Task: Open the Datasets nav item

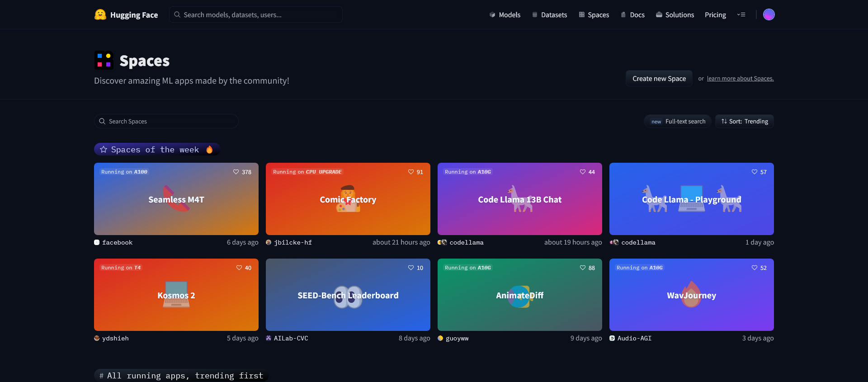Action: (549, 15)
